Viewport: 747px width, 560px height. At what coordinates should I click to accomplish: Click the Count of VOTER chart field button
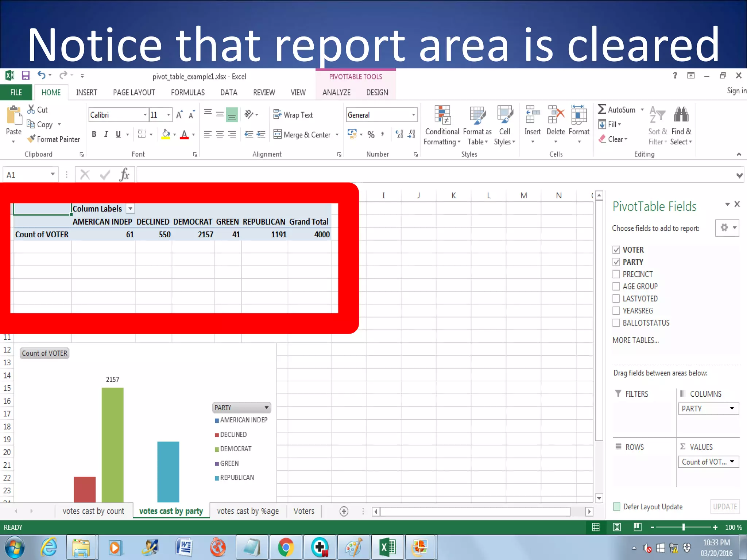(44, 353)
